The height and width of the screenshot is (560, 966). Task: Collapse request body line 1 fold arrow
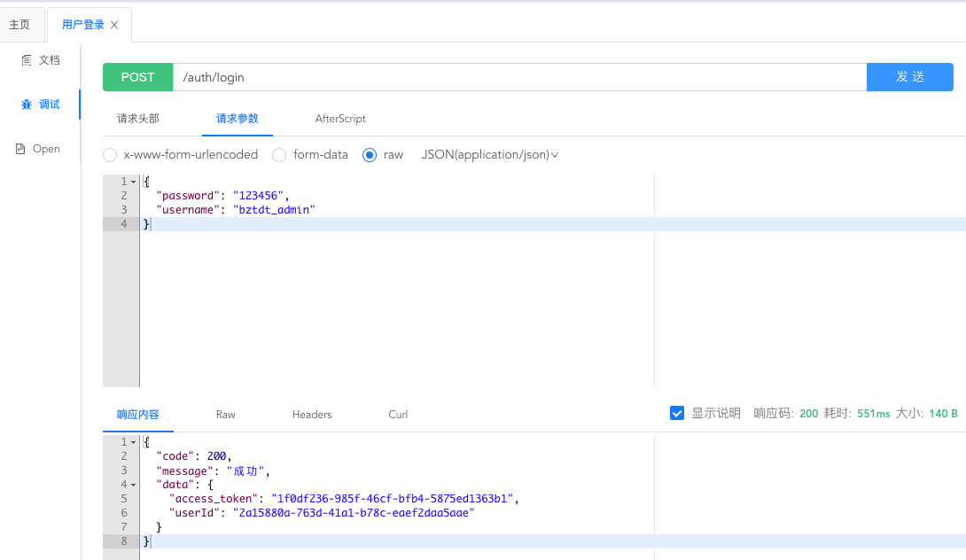[x=133, y=182]
